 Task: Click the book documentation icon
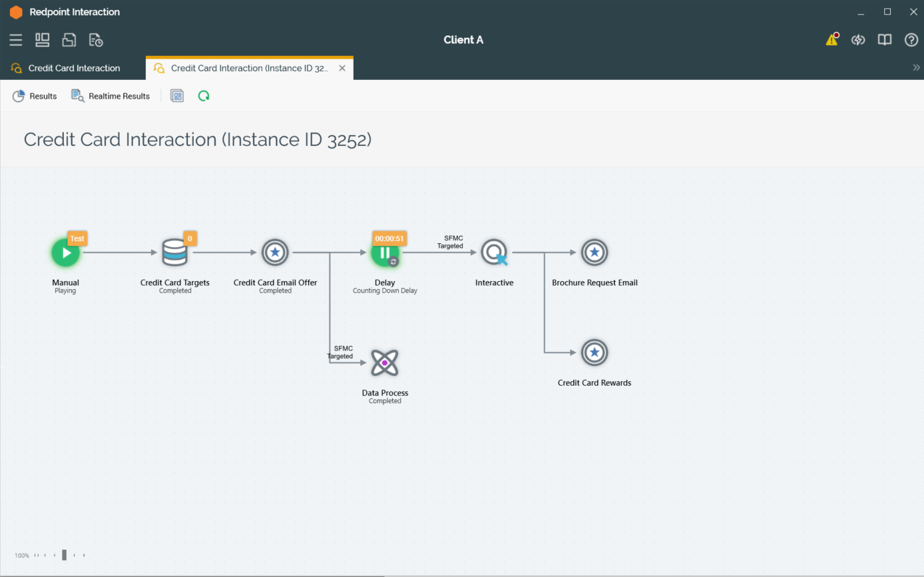(884, 40)
